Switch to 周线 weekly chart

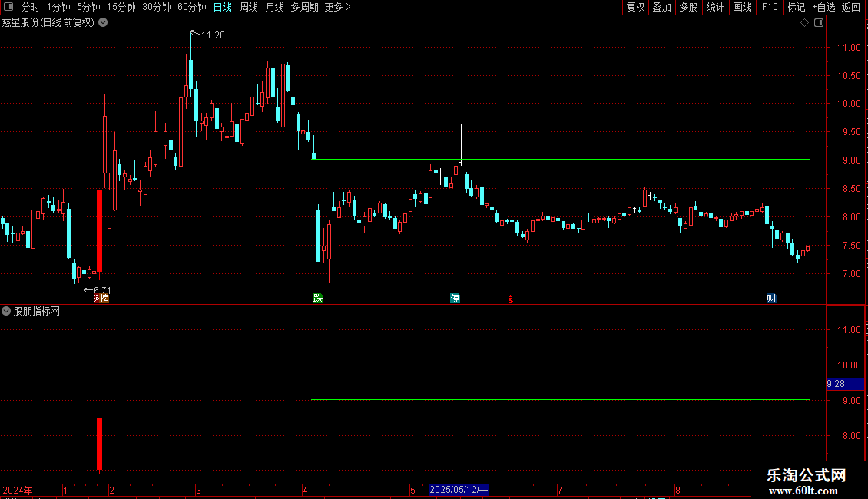point(249,7)
